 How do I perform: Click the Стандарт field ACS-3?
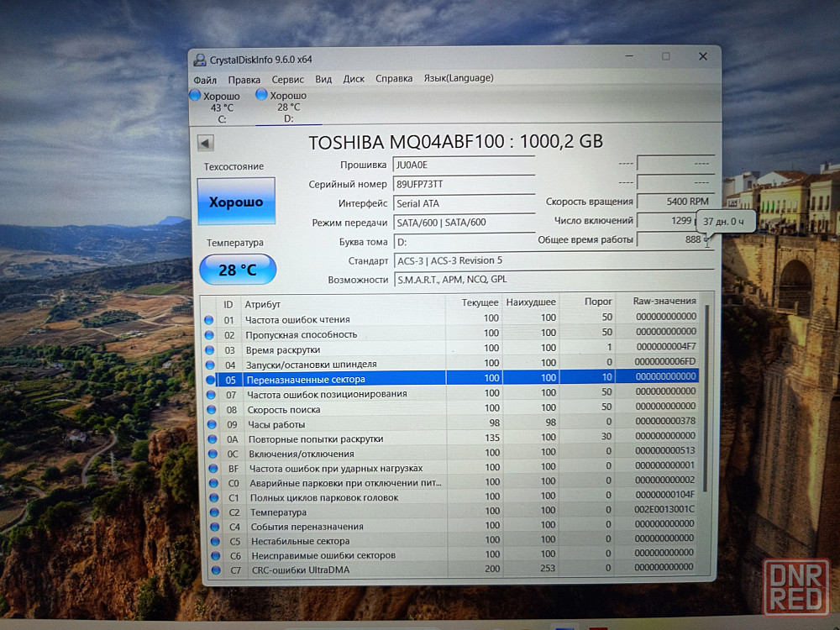554,261
